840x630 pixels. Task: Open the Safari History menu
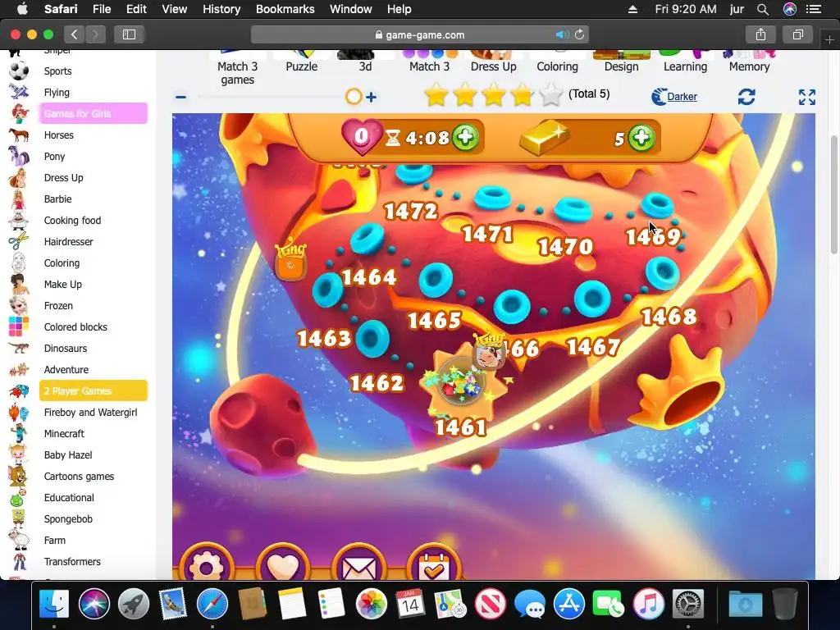(221, 9)
